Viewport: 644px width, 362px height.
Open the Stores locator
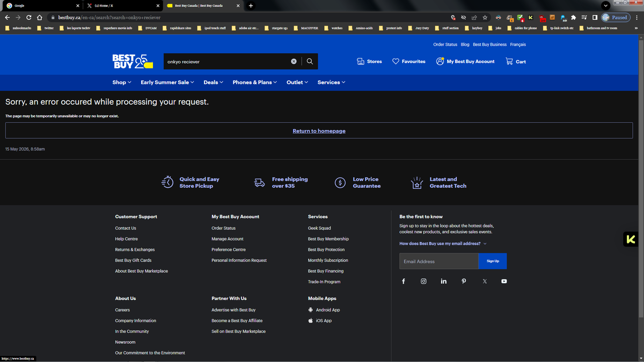click(369, 61)
